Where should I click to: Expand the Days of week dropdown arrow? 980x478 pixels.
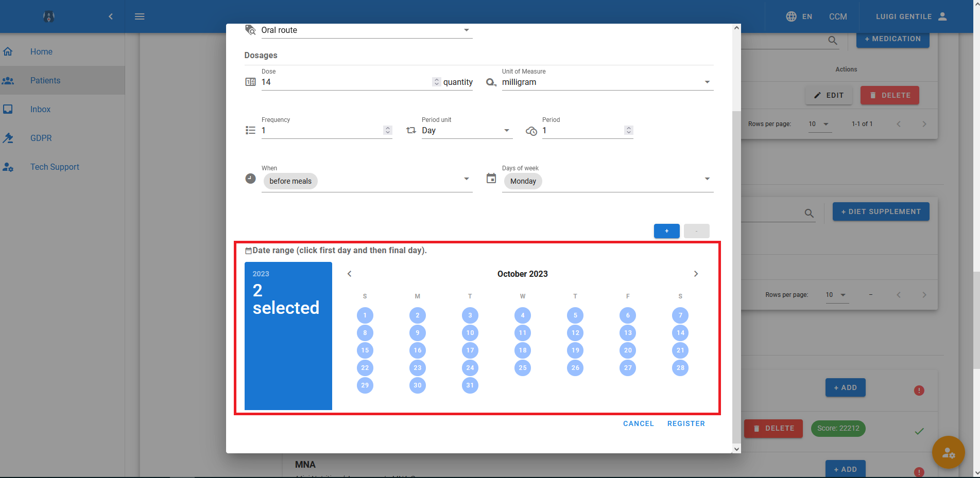click(x=707, y=179)
